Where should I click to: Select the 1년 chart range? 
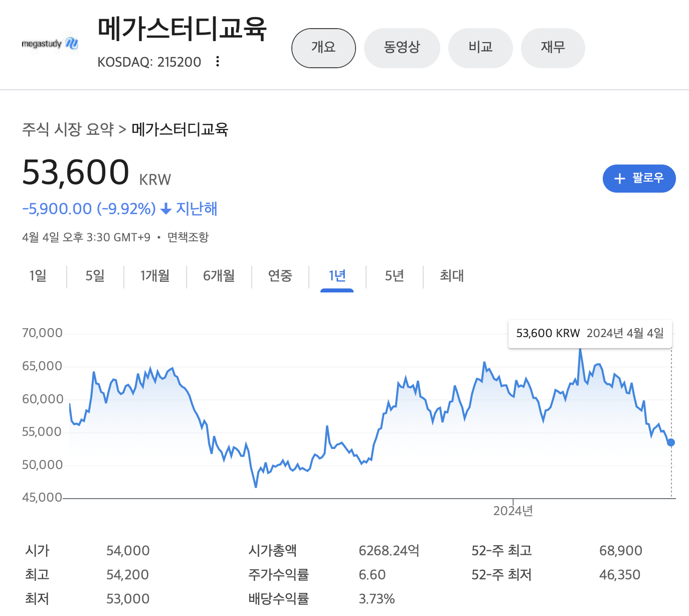(x=337, y=276)
